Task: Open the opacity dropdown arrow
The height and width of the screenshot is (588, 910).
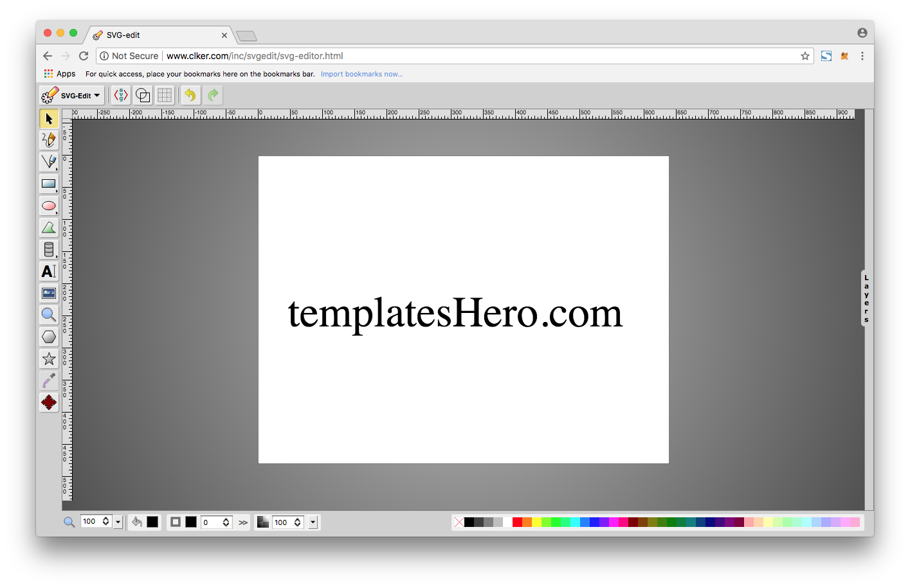Action: pos(313,522)
